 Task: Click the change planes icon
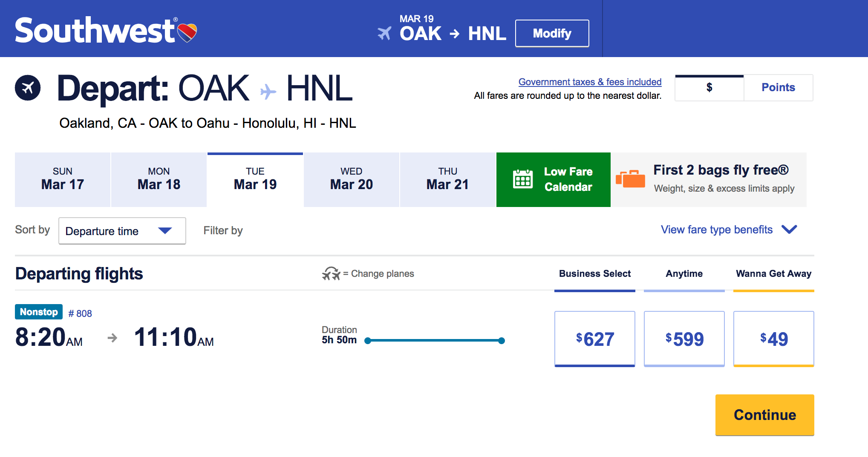331,273
